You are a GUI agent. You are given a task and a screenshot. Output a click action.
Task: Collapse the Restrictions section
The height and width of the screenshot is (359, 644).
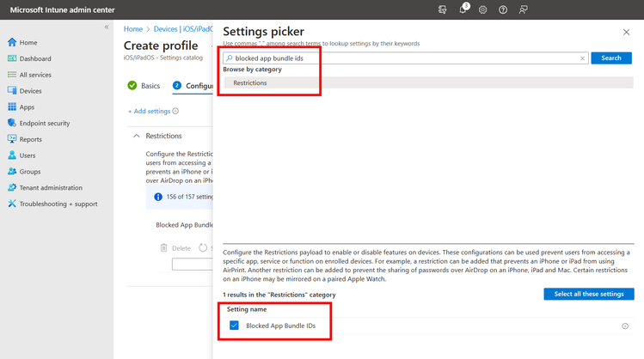click(136, 136)
